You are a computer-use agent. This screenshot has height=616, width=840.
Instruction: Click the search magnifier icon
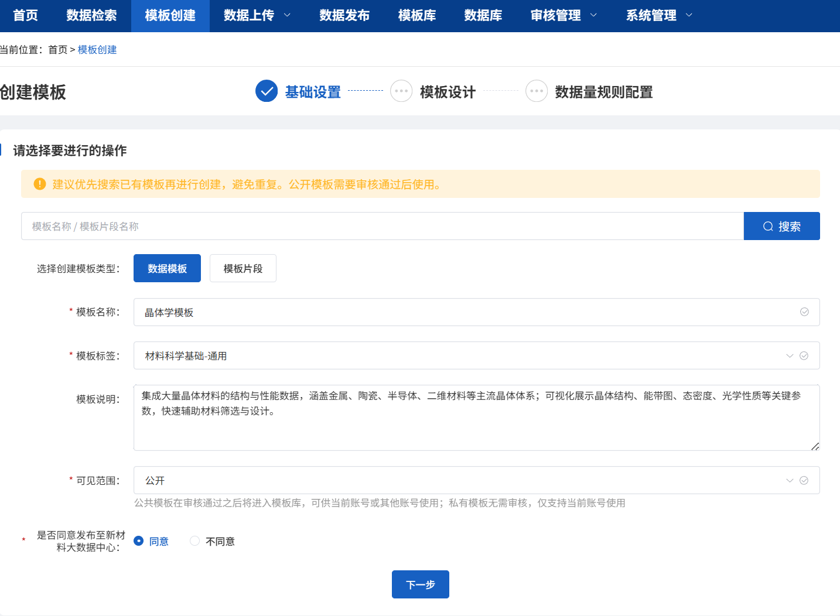(x=768, y=226)
